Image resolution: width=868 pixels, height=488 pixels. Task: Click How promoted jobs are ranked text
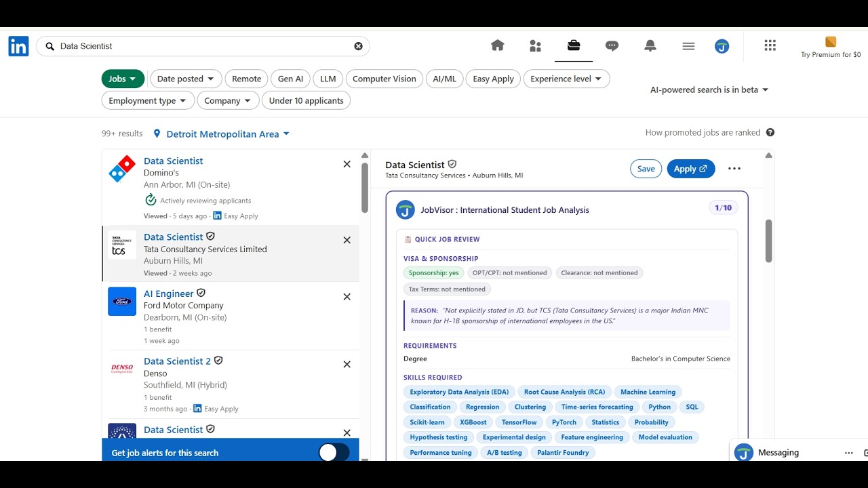pyautogui.click(x=703, y=133)
